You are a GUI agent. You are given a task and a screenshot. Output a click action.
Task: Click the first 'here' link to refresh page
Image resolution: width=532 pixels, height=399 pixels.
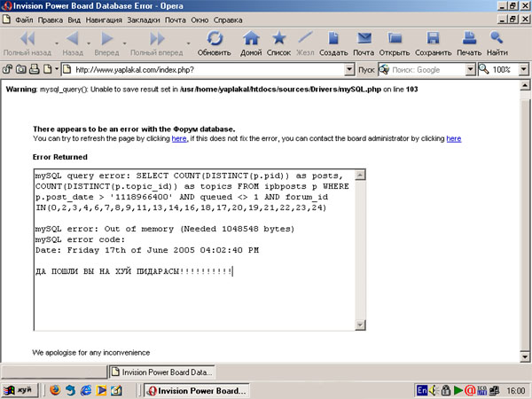[179, 138]
